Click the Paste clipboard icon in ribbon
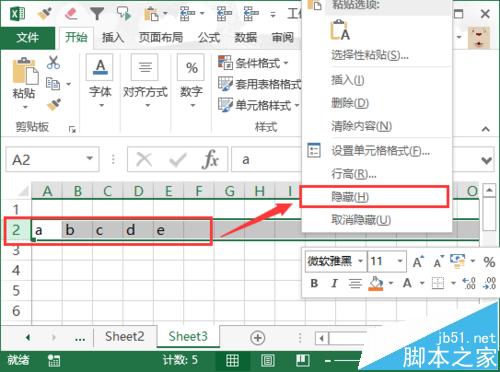 click(x=25, y=71)
